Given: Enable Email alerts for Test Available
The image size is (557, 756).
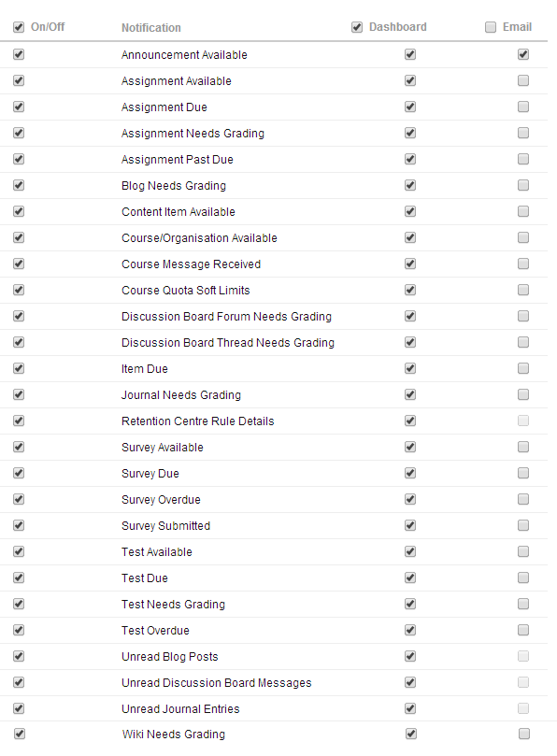Looking at the screenshot, I should 522,551.
